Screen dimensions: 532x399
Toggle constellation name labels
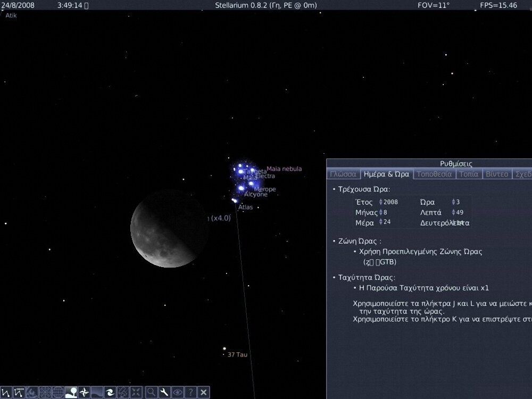19,392
